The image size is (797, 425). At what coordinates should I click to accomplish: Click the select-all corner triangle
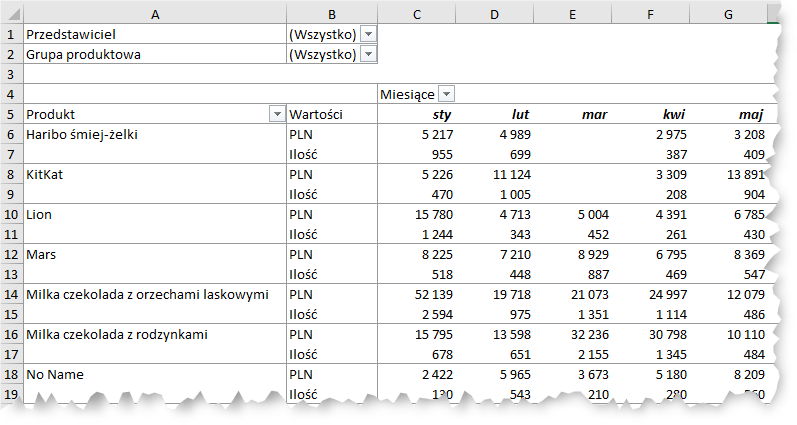tap(14, 15)
